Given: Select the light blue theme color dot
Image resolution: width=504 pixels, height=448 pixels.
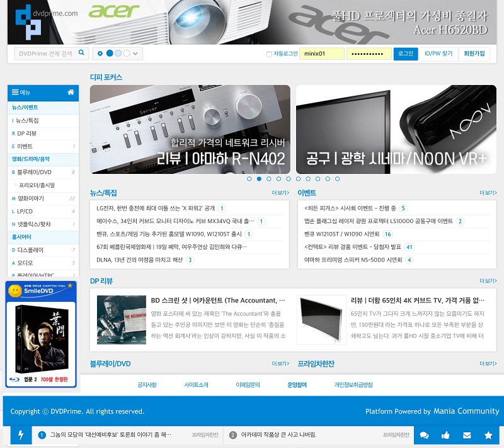Looking at the screenshot, I should click(x=118, y=54).
